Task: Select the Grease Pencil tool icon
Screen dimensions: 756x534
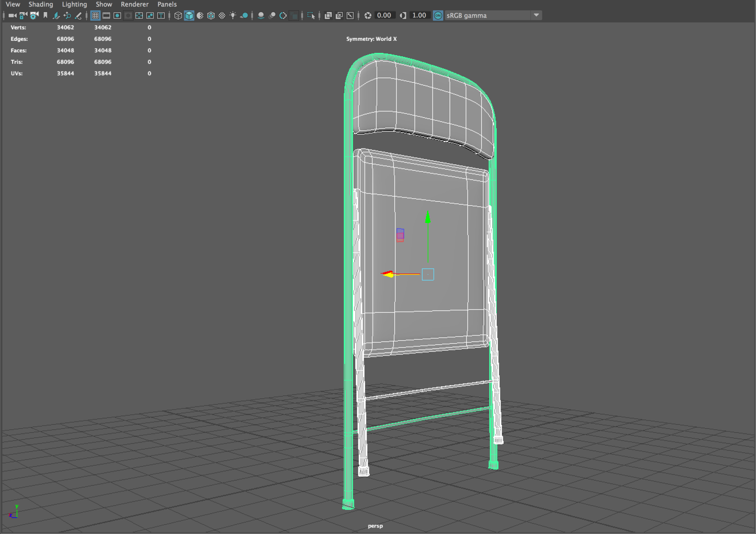Action: 78,15
